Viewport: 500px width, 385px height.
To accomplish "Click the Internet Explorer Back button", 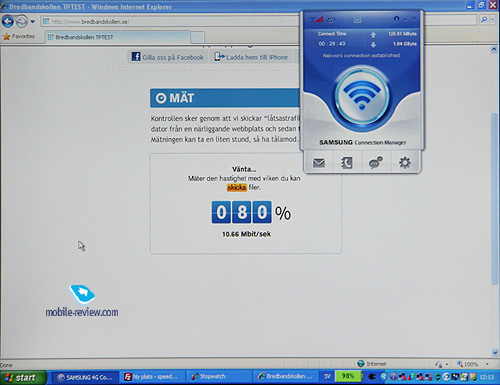I will pos(8,22).
